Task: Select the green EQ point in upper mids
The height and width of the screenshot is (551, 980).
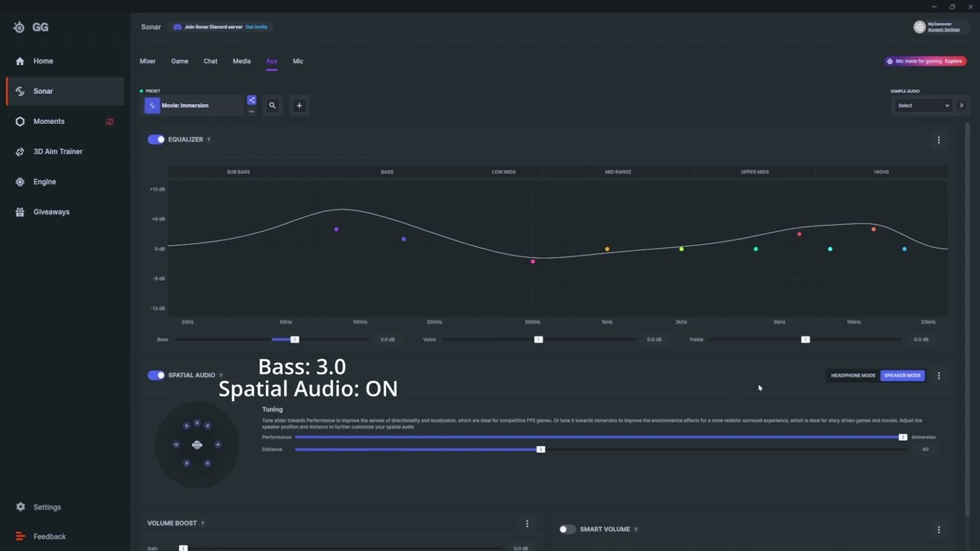Action: pyautogui.click(x=756, y=249)
